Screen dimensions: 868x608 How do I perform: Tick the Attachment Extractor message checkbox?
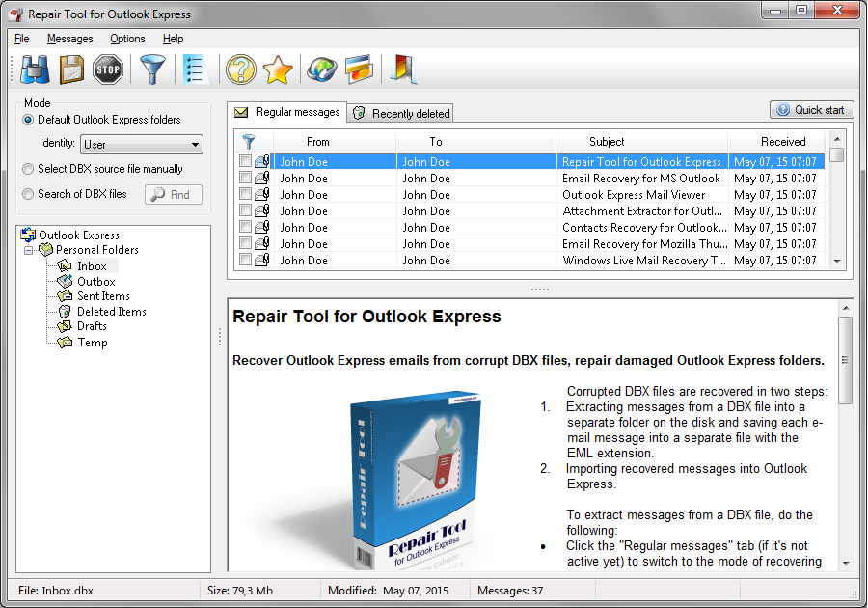click(245, 210)
